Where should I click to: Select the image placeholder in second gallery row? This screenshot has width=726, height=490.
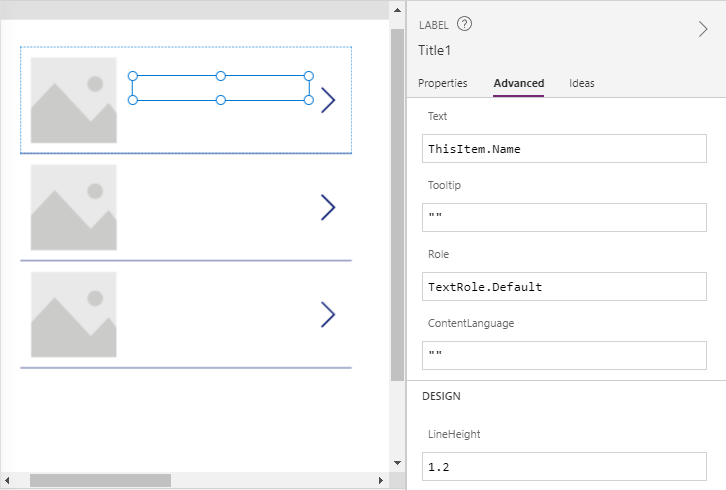pos(73,207)
